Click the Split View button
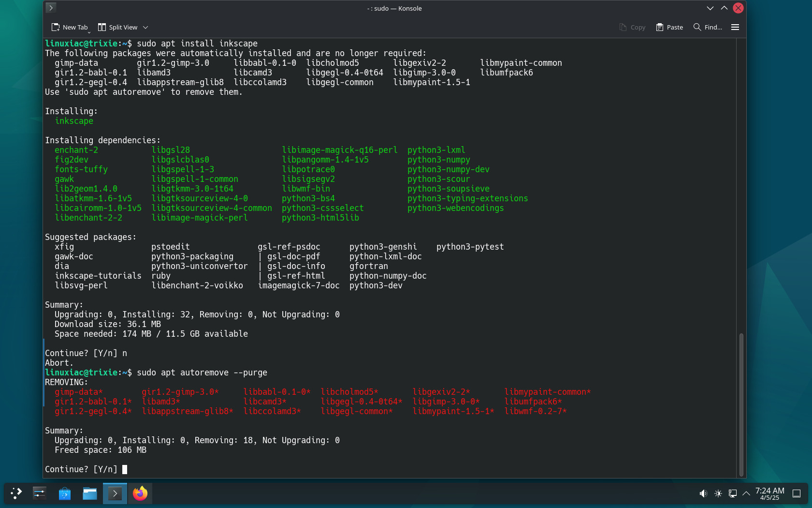The height and width of the screenshot is (508, 812). click(117, 27)
